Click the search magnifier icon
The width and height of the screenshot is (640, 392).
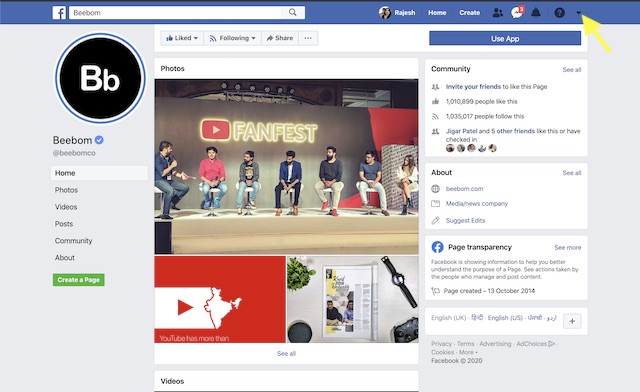click(x=293, y=13)
